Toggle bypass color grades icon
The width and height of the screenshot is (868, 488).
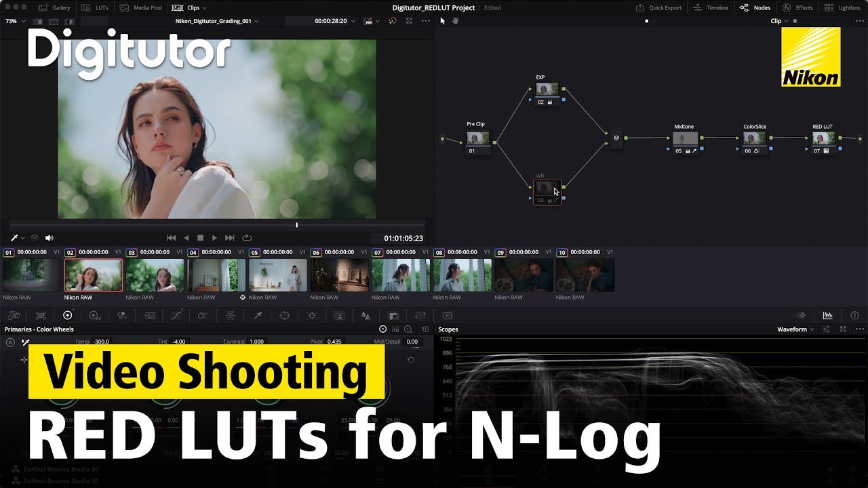392,21
